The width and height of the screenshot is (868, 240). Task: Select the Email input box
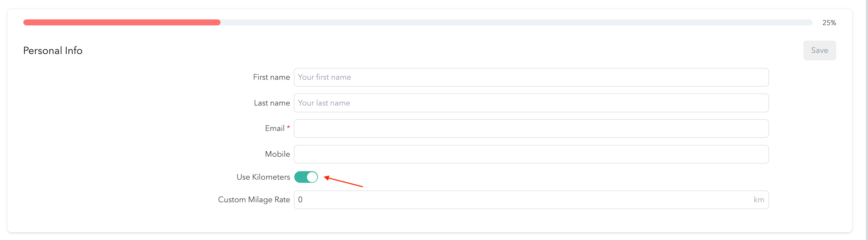pyautogui.click(x=531, y=128)
